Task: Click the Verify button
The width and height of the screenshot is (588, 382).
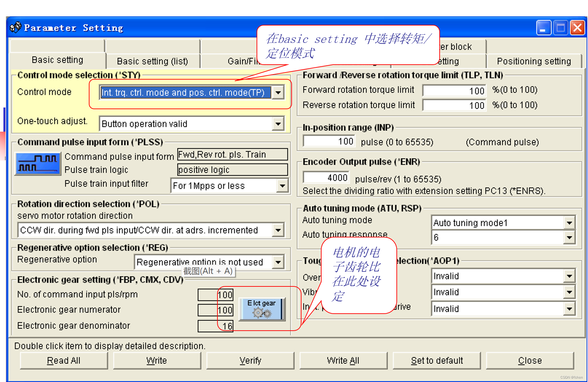Action: point(250,360)
